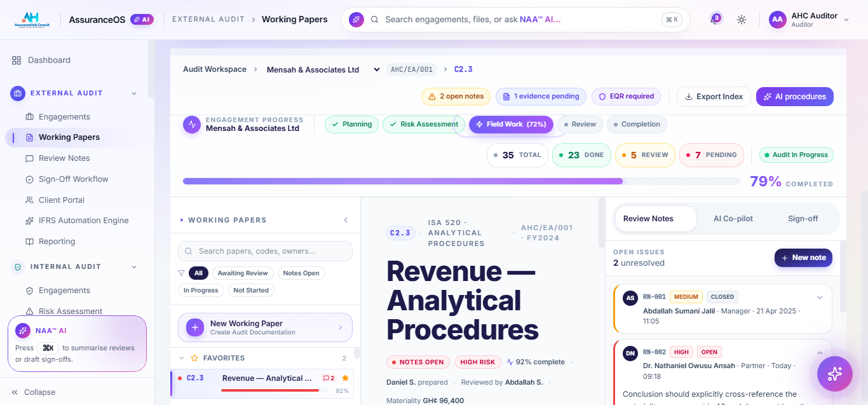
Task: Select the Planning stage
Action: coord(351,125)
